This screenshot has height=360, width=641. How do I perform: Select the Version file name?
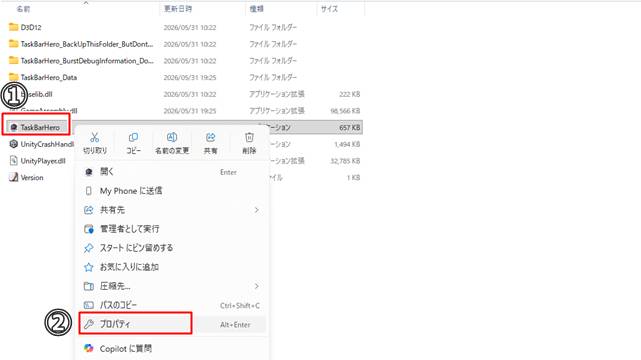(32, 178)
